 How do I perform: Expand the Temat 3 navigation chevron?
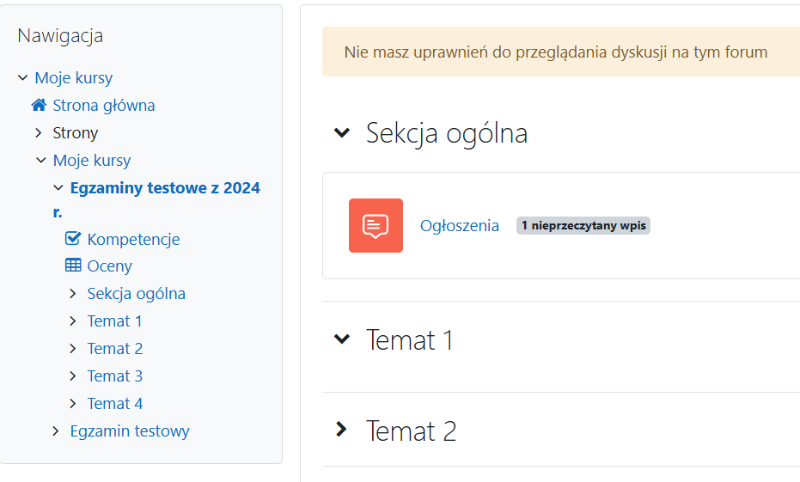[x=73, y=376]
